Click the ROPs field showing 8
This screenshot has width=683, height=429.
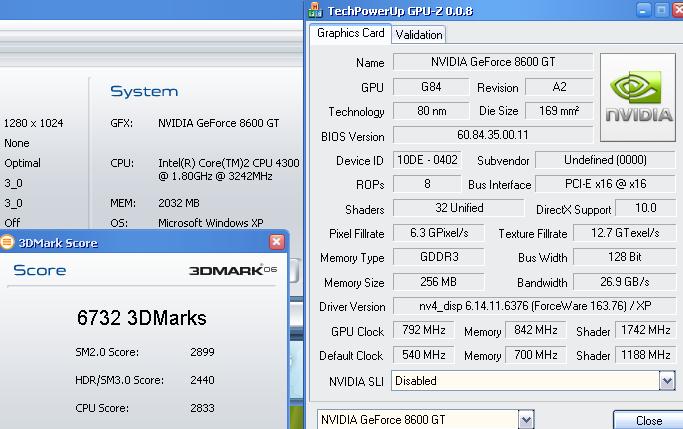pyautogui.click(x=427, y=184)
